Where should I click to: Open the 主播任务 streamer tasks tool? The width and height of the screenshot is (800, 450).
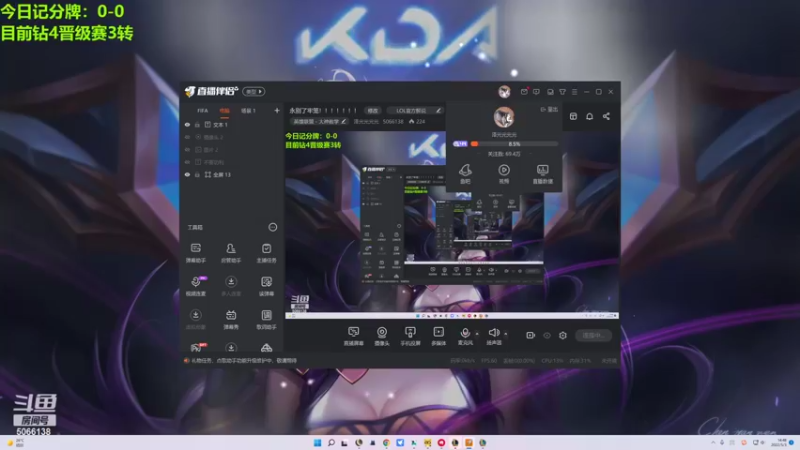(x=266, y=253)
